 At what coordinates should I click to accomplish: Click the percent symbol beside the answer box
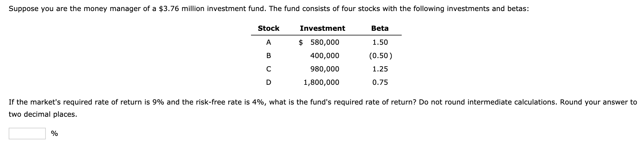54,134
